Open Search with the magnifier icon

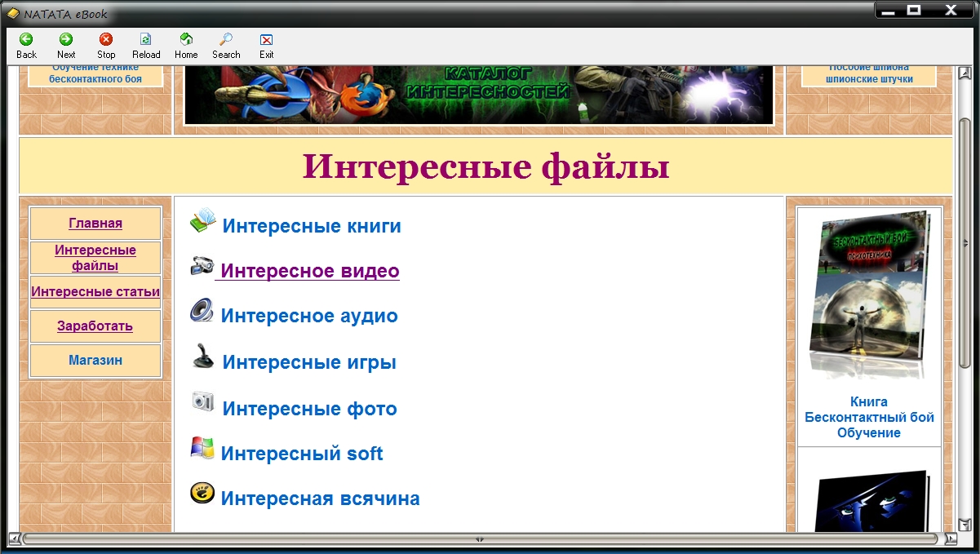click(226, 40)
